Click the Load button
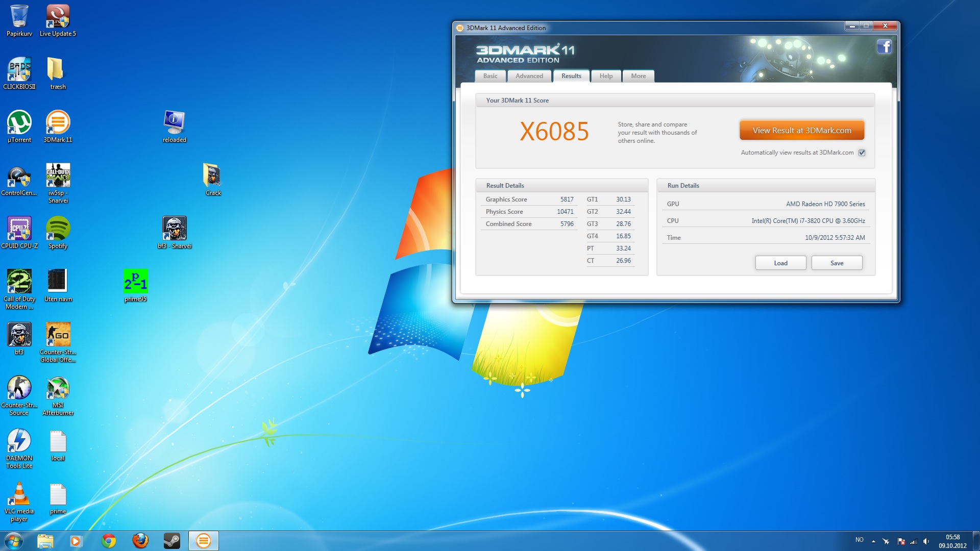This screenshot has width=980, height=551. [780, 263]
